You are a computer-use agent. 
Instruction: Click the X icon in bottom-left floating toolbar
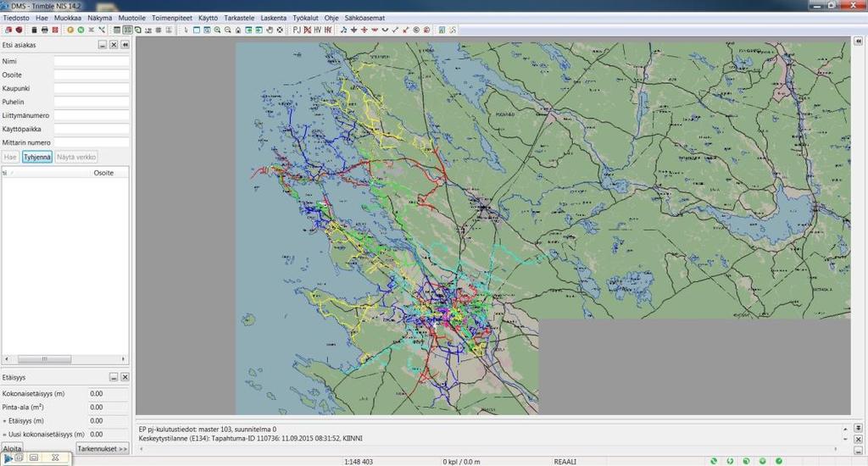pos(55,458)
